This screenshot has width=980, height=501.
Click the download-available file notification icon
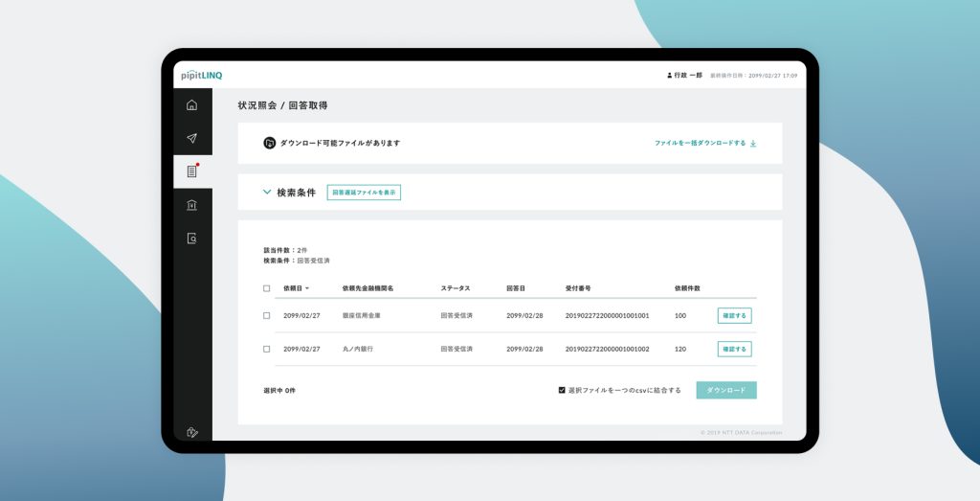(x=269, y=143)
